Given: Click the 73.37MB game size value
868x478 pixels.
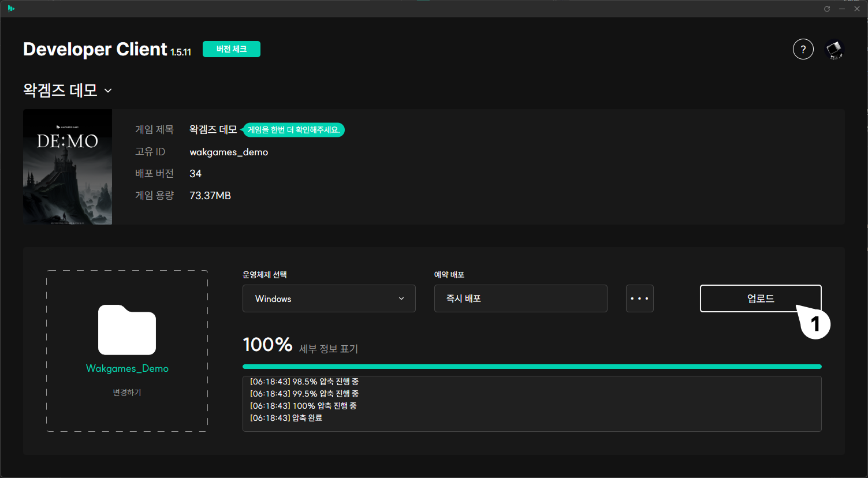Looking at the screenshot, I should pyautogui.click(x=210, y=196).
